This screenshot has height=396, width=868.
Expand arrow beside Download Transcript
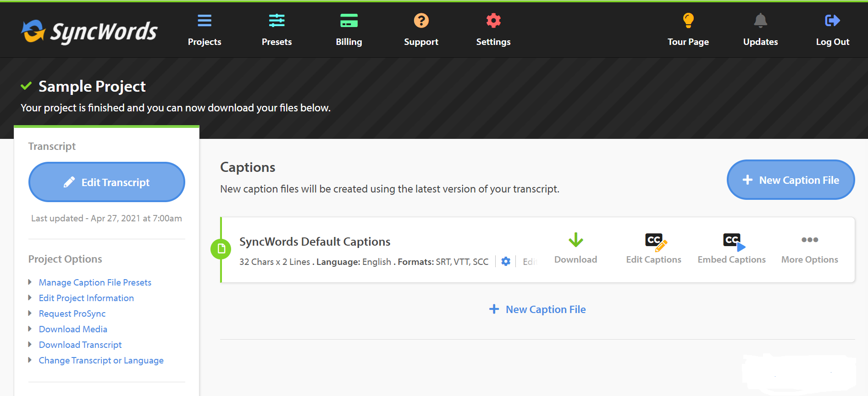coord(30,344)
